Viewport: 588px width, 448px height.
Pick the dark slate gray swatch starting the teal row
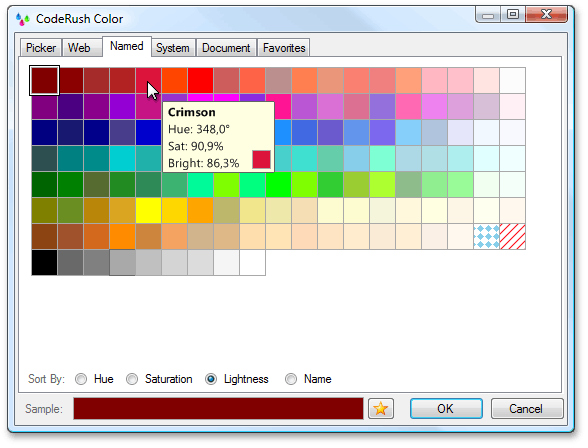coord(44,158)
